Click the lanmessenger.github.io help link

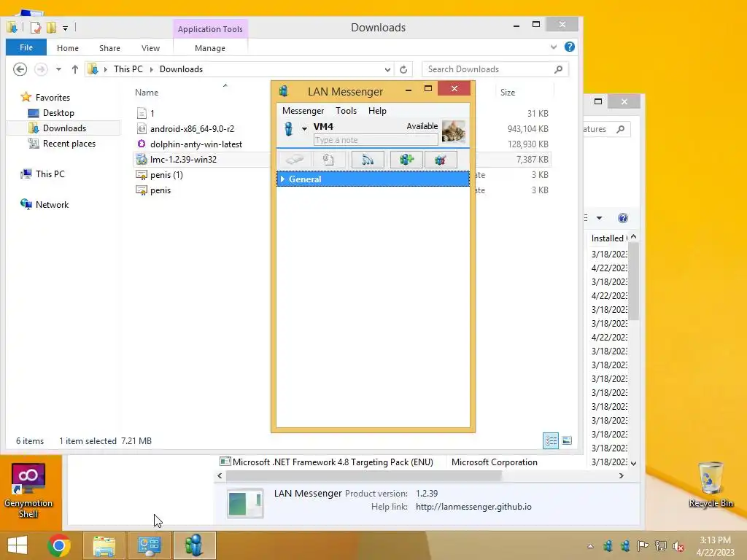pos(473,507)
